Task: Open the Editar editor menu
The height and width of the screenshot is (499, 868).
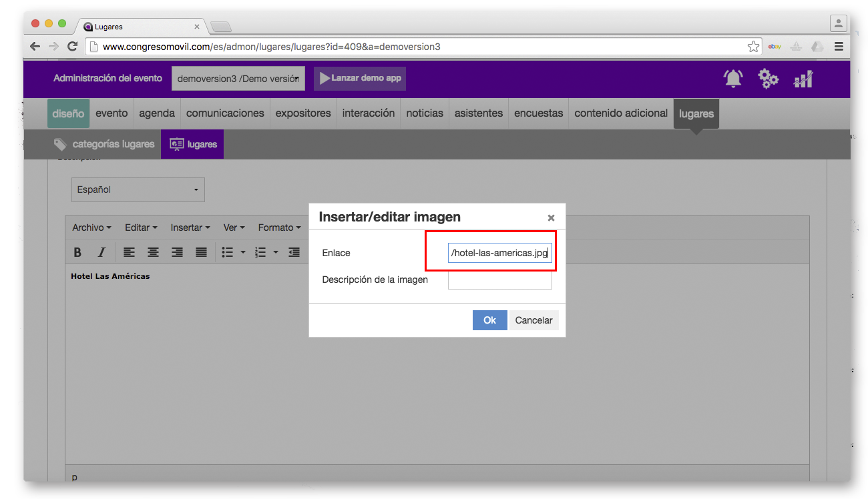Action: coord(141,227)
